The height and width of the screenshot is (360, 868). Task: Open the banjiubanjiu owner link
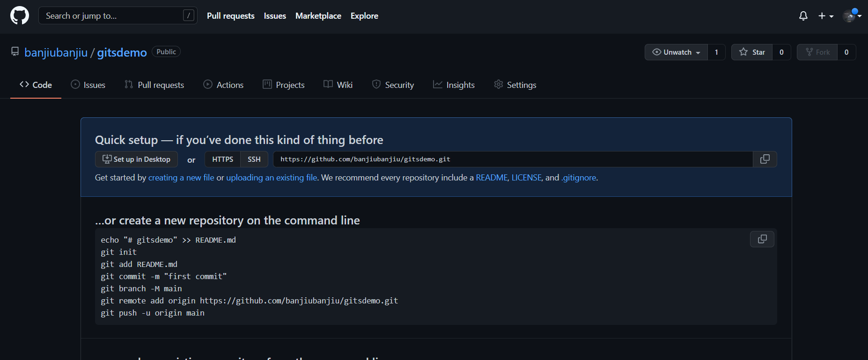pos(56,52)
